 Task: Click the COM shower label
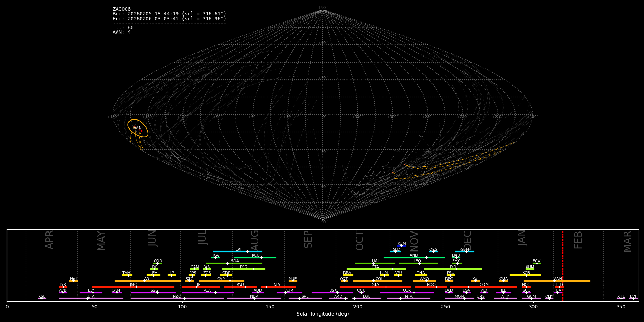click(484, 285)
